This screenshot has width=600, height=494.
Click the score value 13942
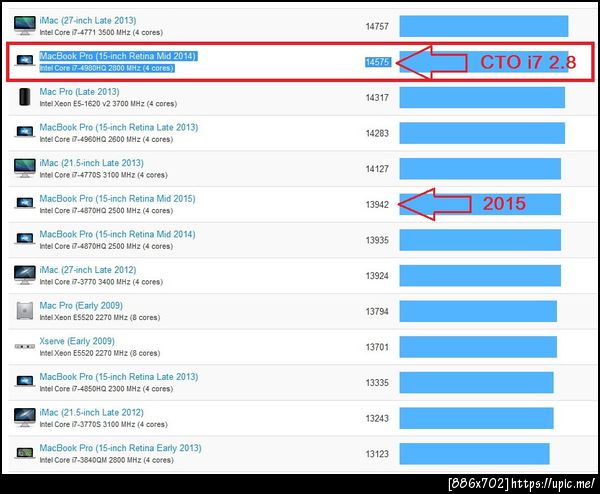point(377,204)
